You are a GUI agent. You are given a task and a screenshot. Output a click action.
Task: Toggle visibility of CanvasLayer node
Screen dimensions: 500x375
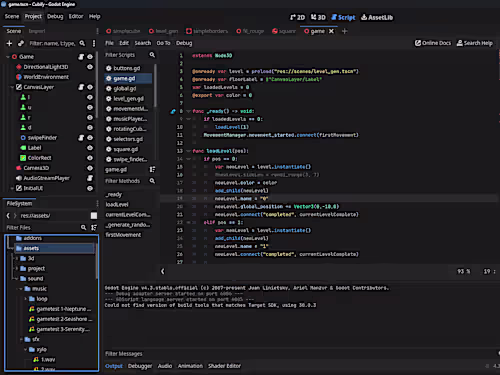tap(90, 87)
